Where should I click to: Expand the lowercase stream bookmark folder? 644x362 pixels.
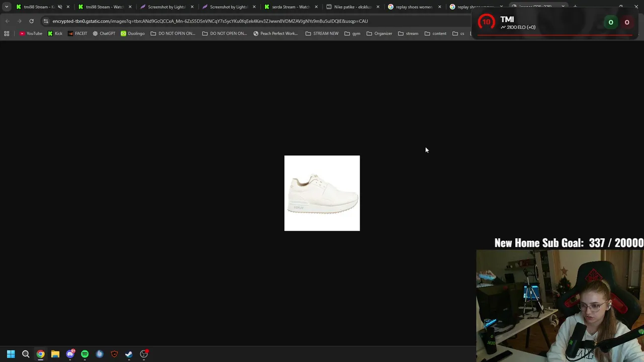pyautogui.click(x=408, y=34)
